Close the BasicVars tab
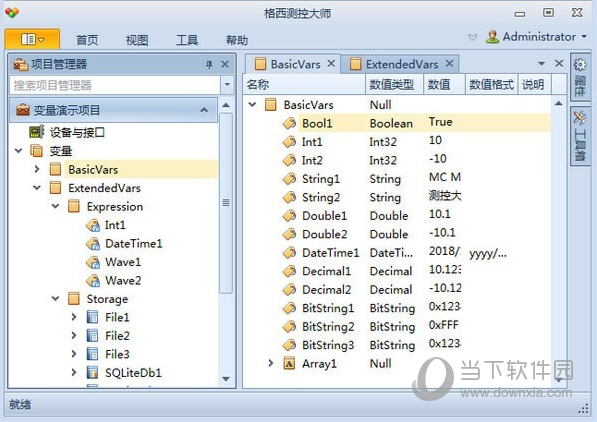The image size is (597, 422). coord(332,64)
